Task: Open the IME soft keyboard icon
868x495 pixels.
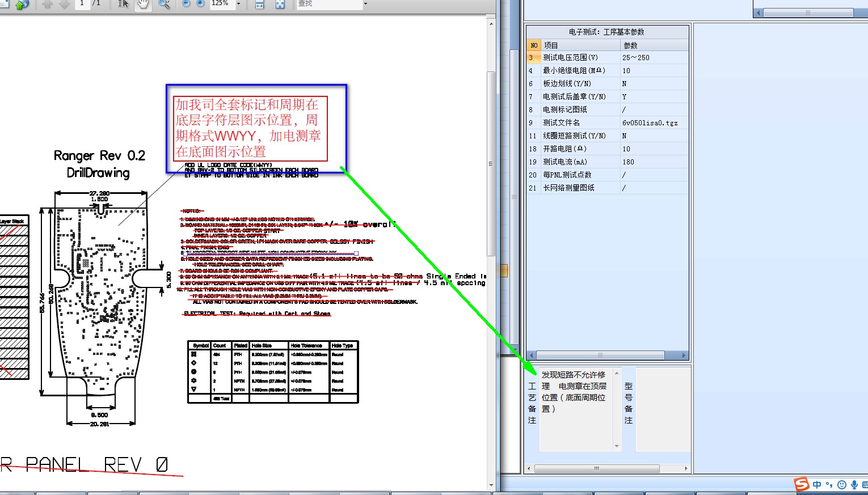Action: tap(865, 484)
